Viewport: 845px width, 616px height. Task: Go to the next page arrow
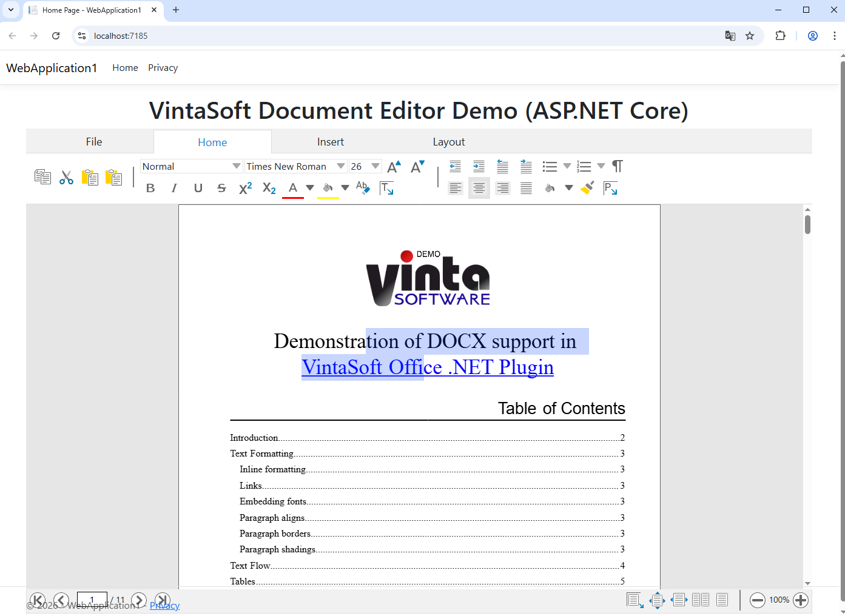click(x=139, y=600)
